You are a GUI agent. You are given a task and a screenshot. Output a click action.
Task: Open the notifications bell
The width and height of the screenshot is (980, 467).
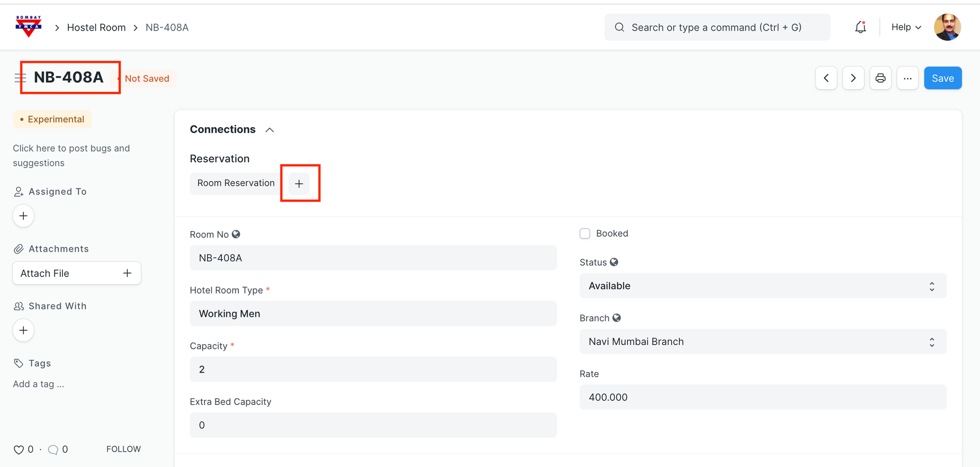pos(861,27)
